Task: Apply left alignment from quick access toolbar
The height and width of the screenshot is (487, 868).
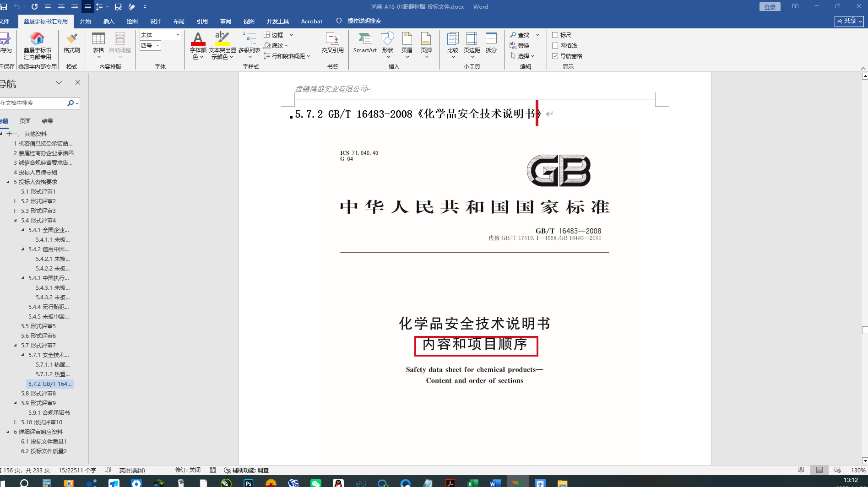Action: click(48, 7)
